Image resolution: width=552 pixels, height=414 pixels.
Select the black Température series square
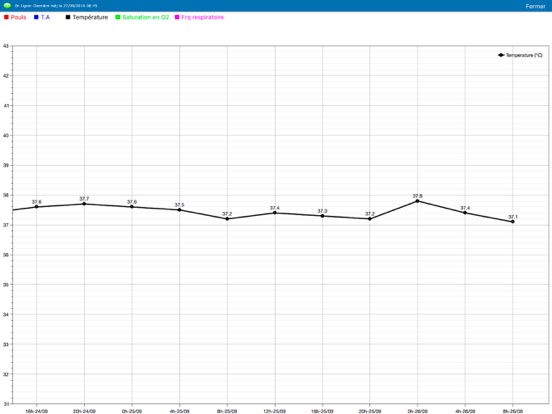[68, 17]
